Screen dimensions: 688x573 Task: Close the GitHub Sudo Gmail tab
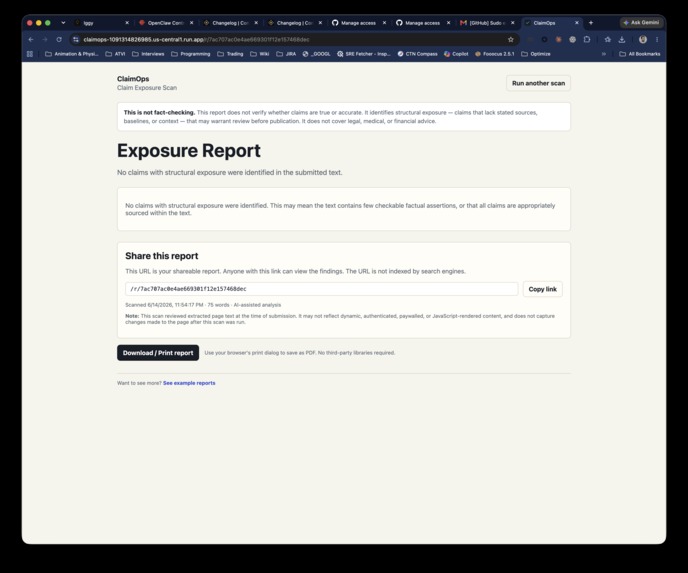coord(512,23)
